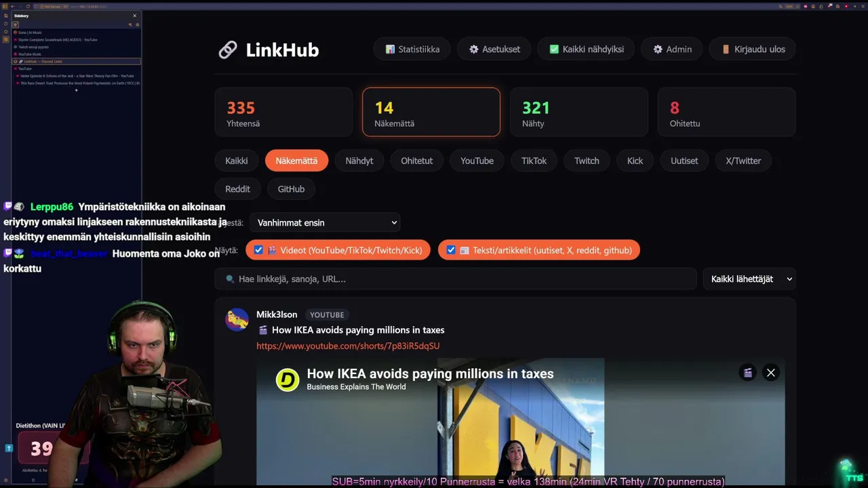Select the Ohitettu 8 stat card
Screen dimensions: 868x488
(726, 112)
